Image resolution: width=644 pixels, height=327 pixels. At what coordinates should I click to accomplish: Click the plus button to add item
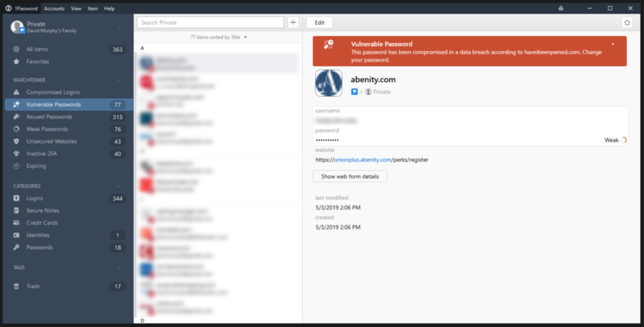click(x=293, y=23)
